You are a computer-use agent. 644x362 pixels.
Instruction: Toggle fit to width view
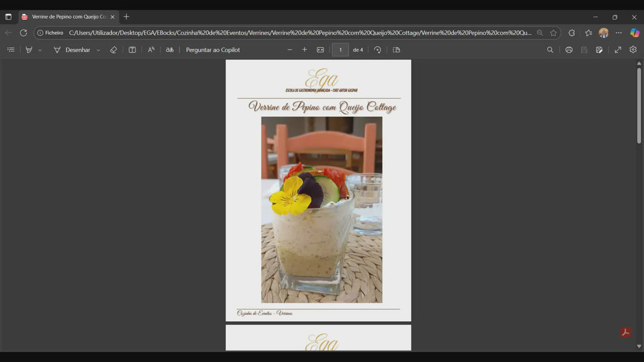click(x=320, y=50)
